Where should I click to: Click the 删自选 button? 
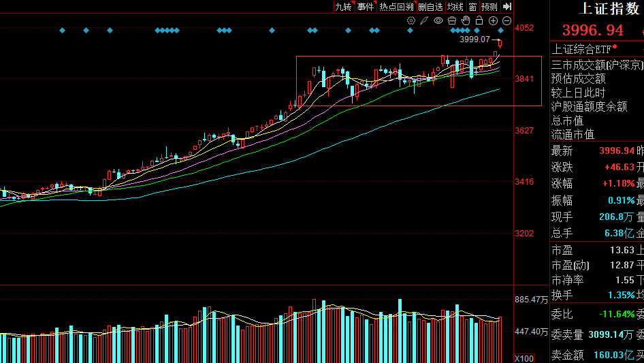(430, 7)
